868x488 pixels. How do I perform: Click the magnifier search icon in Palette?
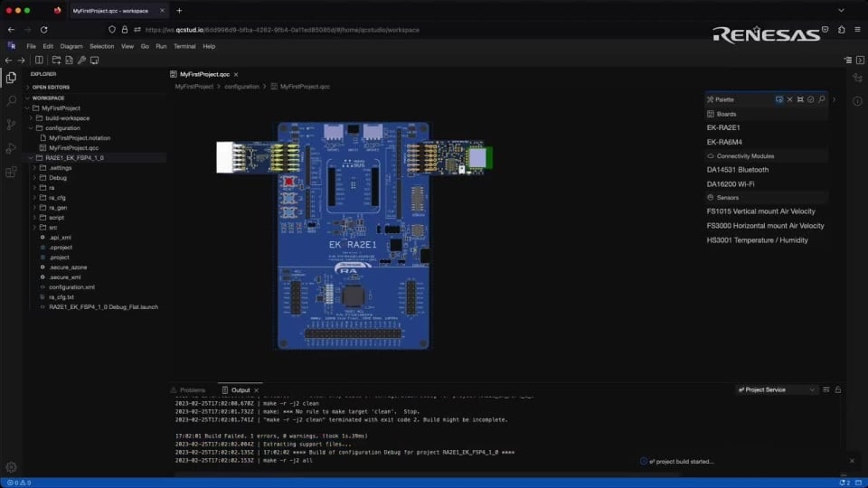(x=822, y=99)
